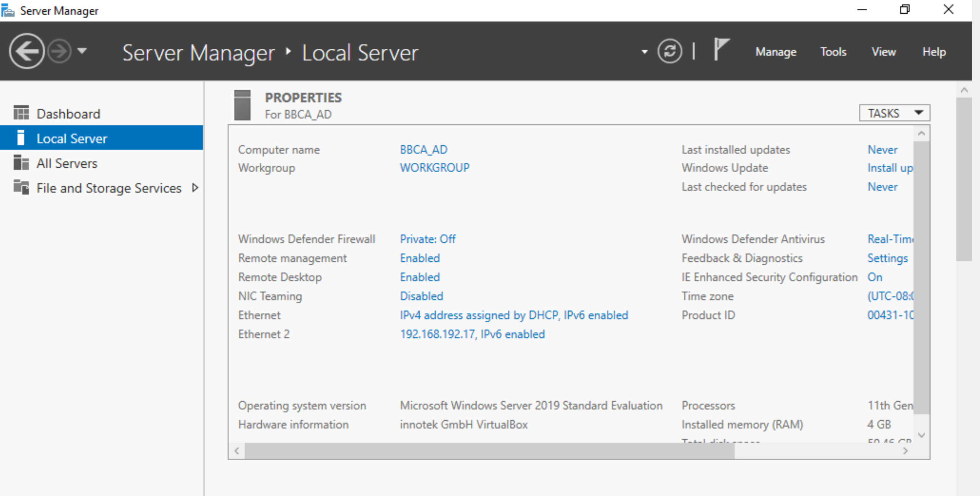Click the Local Server breadcrumb text

click(360, 52)
